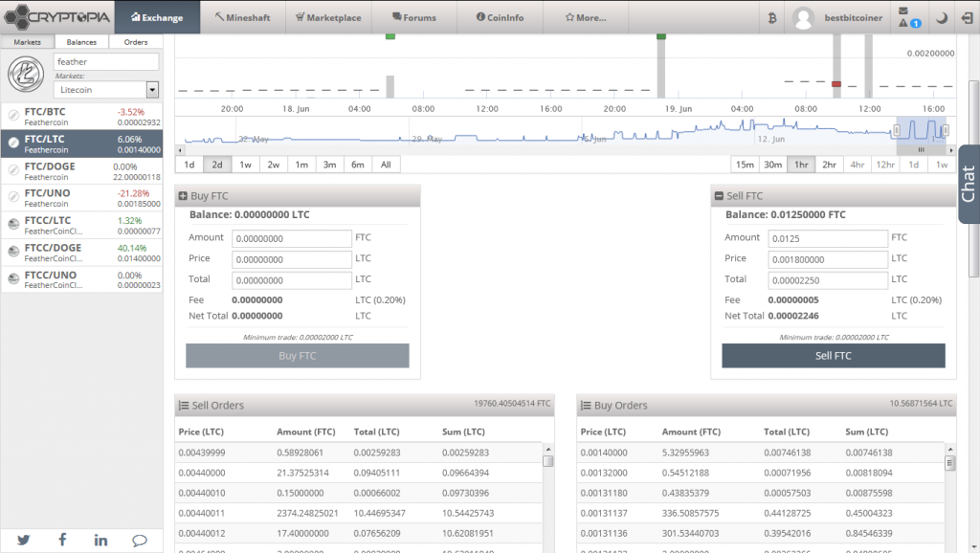Open the mail messages icon
Image resolution: width=980 pixels, height=553 pixels.
pyautogui.click(x=903, y=11)
